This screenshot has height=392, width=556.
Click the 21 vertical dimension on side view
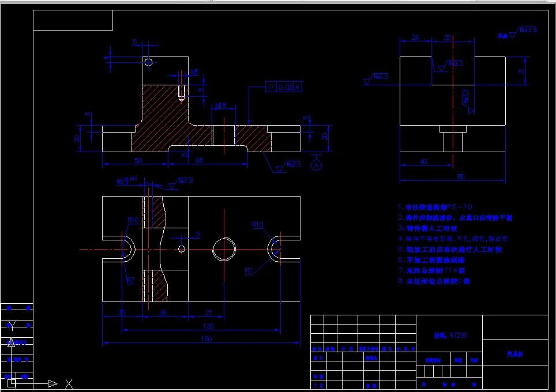click(521, 71)
